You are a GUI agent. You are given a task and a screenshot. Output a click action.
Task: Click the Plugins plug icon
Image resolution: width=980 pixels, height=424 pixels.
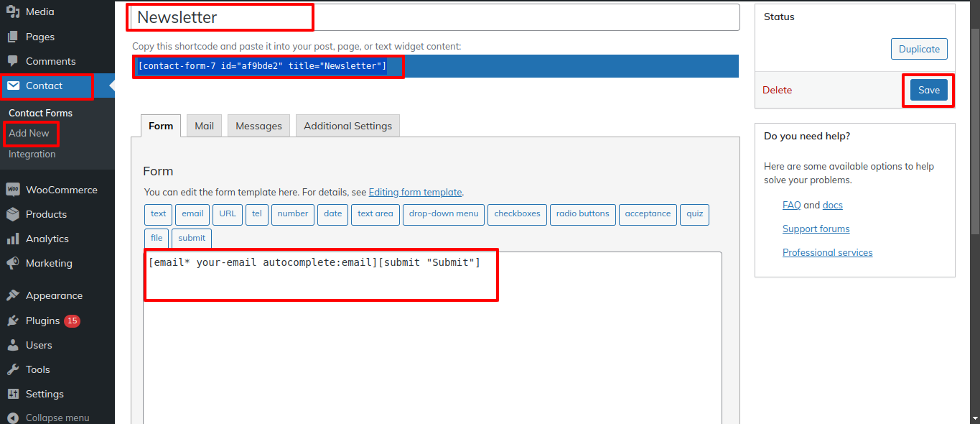tap(13, 321)
